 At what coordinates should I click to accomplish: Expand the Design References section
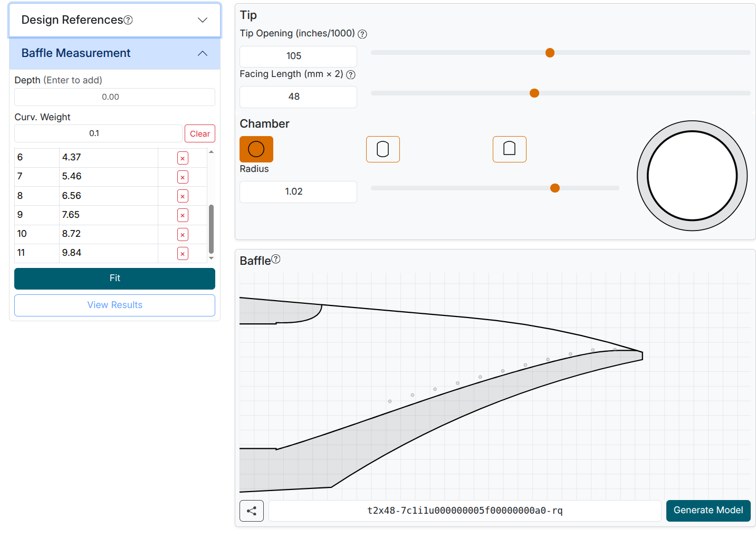pos(114,20)
